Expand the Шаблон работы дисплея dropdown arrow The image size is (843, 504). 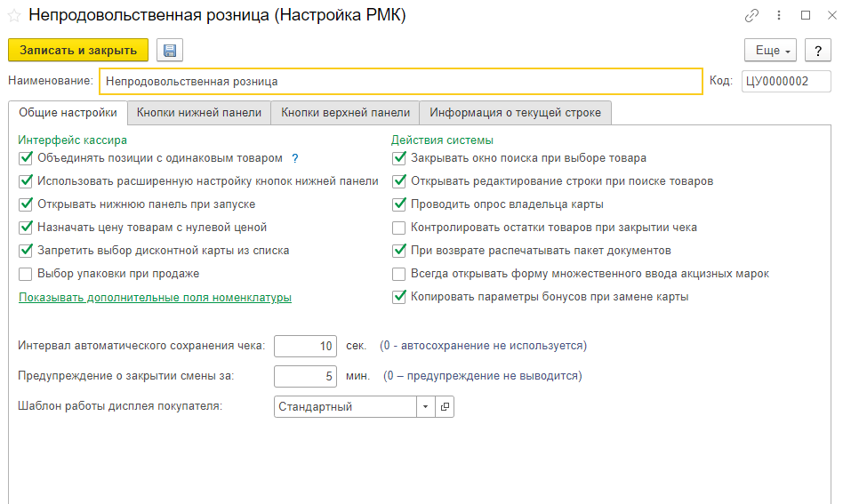coord(425,407)
